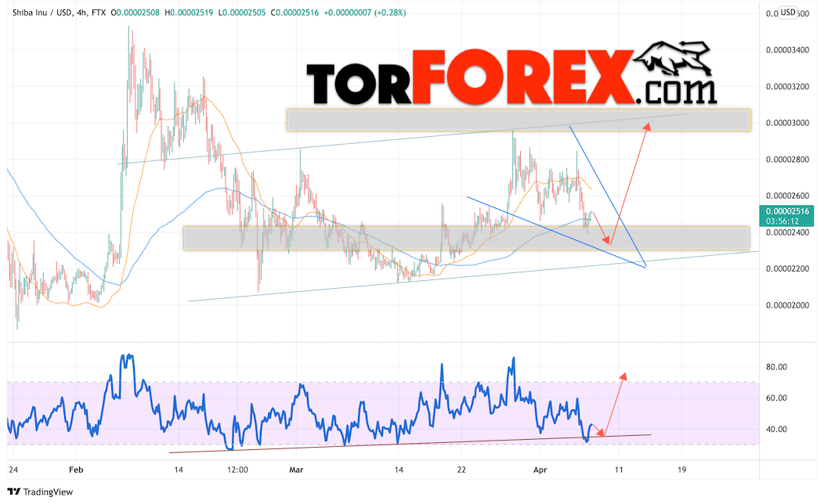Select the open value O0.00002508

point(135,13)
